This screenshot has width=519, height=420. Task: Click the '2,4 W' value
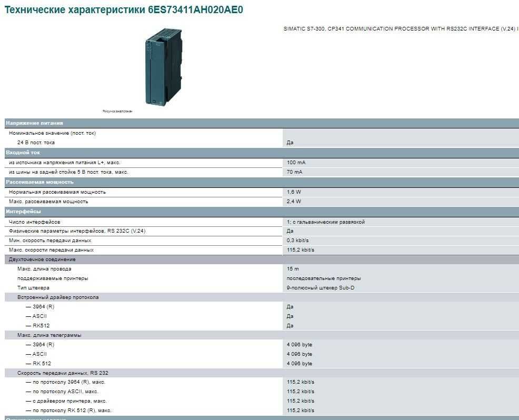click(x=294, y=202)
